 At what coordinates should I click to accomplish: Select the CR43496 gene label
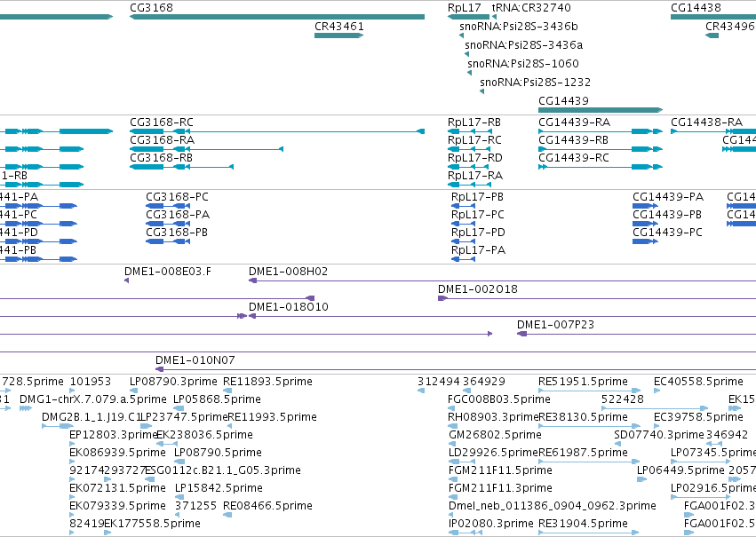tap(730, 26)
